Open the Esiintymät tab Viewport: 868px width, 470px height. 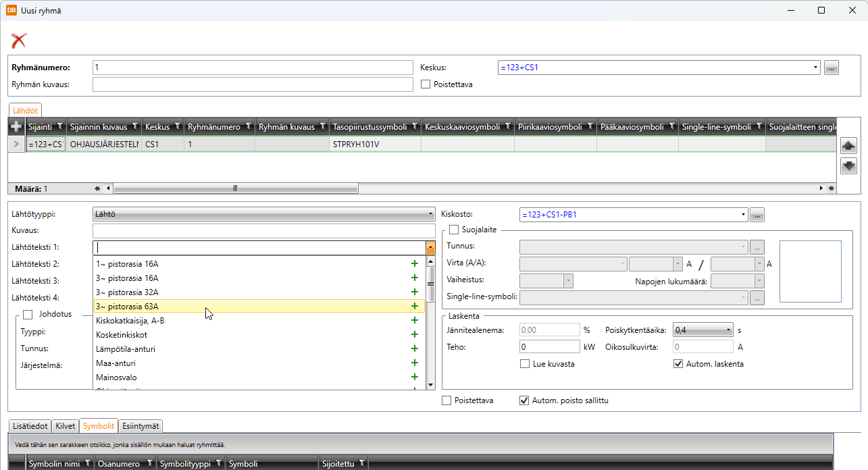tap(141, 426)
